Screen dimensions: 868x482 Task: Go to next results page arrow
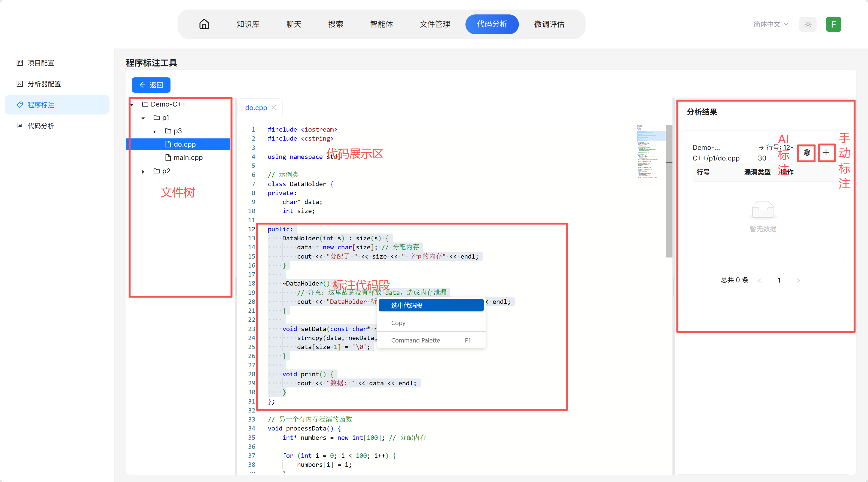click(x=798, y=280)
